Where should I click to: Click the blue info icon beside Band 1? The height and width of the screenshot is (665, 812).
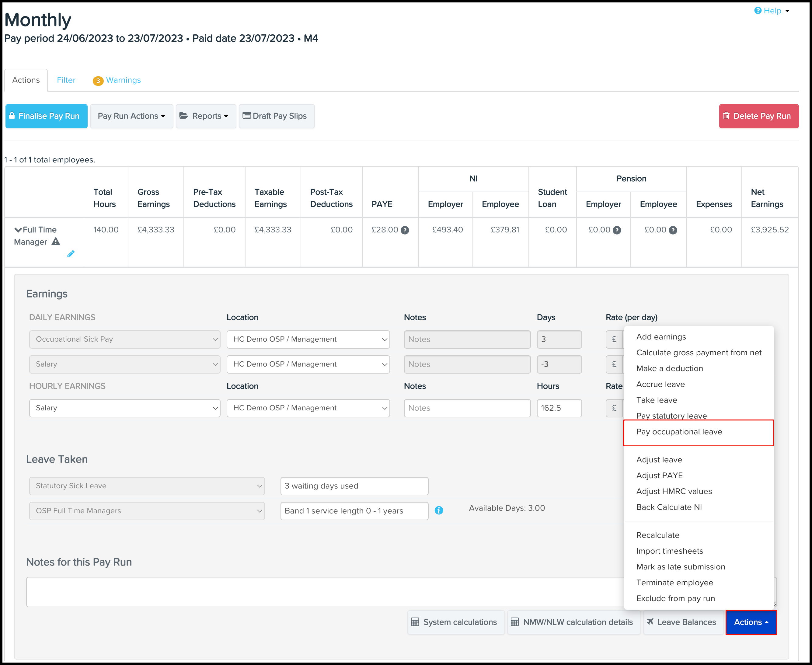click(x=439, y=510)
